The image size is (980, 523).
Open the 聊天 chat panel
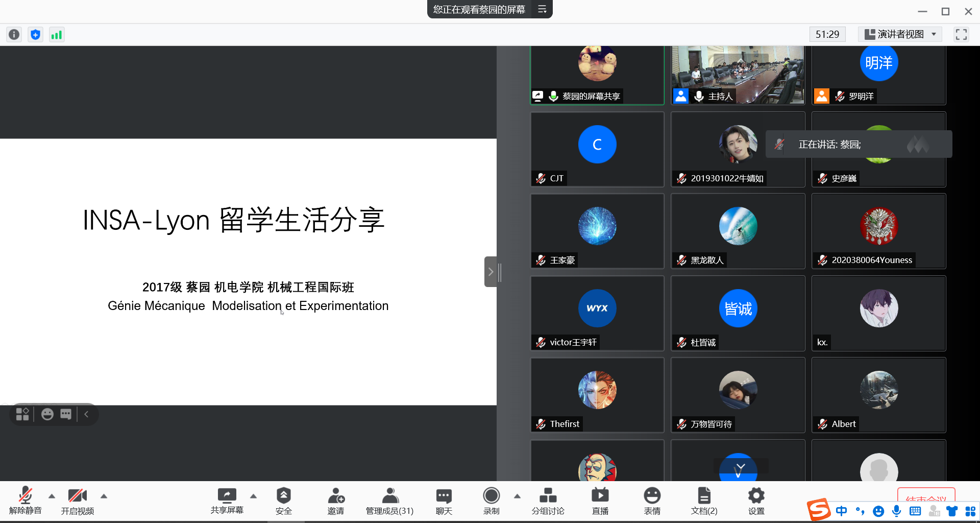tap(444, 501)
